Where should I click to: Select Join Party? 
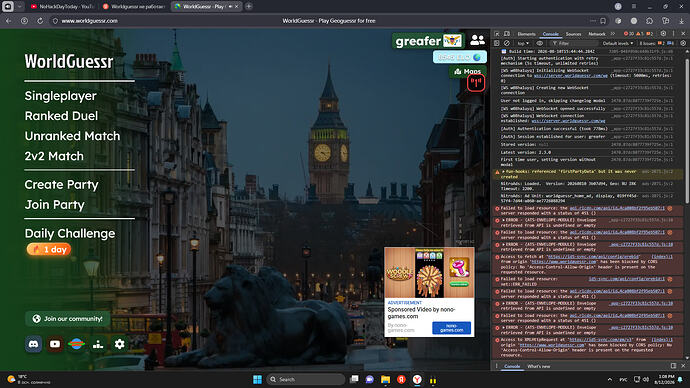click(55, 205)
